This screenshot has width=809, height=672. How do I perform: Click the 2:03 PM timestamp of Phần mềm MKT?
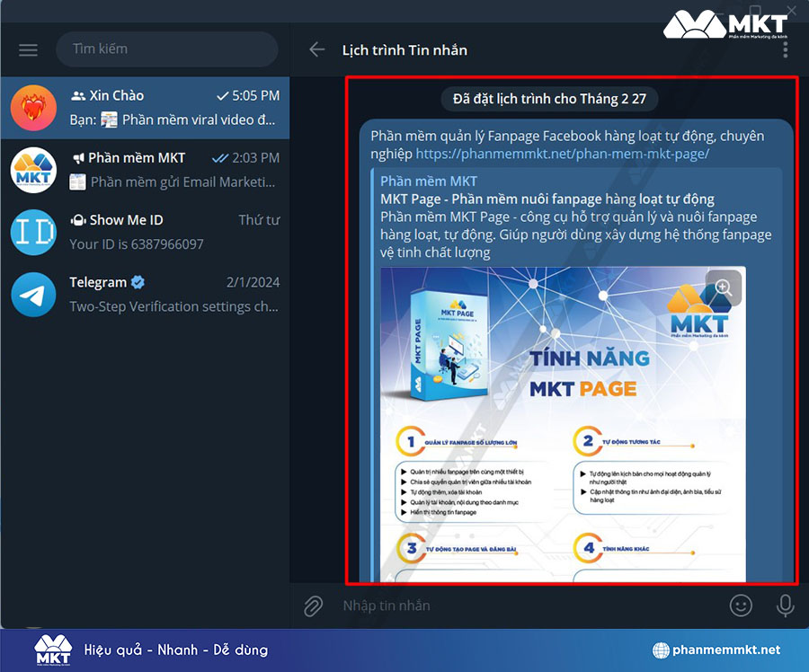[x=255, y=158]
